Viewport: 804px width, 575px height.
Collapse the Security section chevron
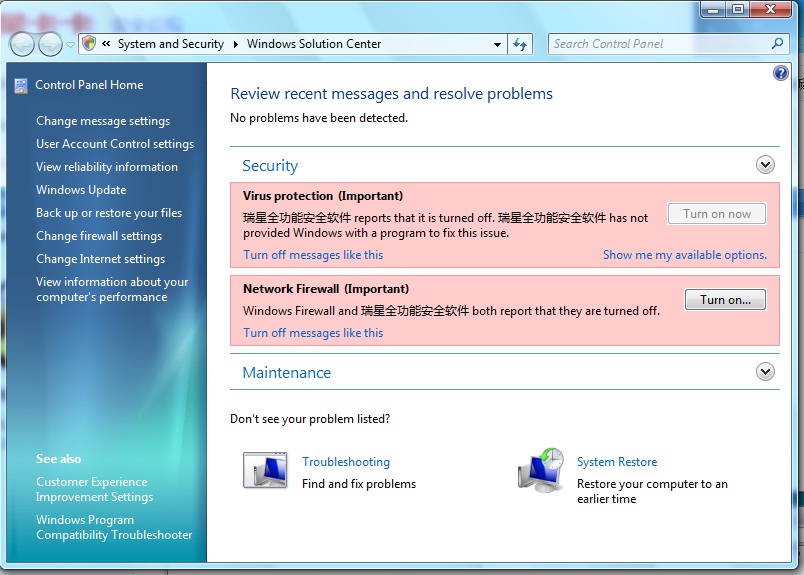pos(765,165)
